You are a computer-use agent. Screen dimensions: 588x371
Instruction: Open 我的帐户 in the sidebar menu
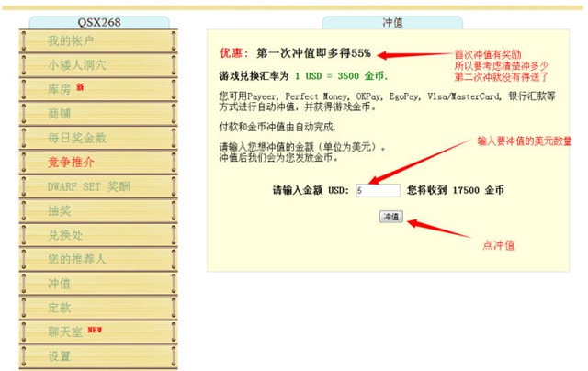pyautogui.click(x=71, y=41)
